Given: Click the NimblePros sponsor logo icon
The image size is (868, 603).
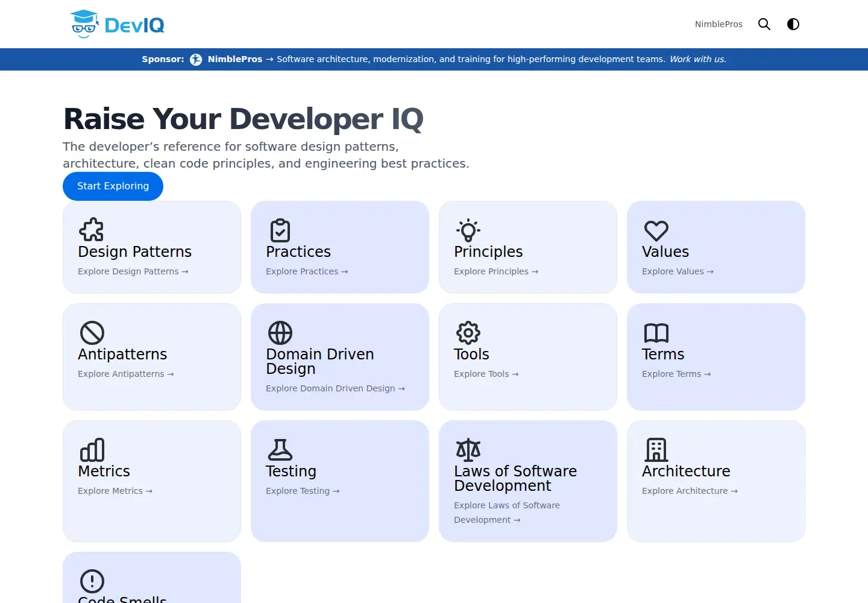Looking at the screenshot, I should (196, 59).
